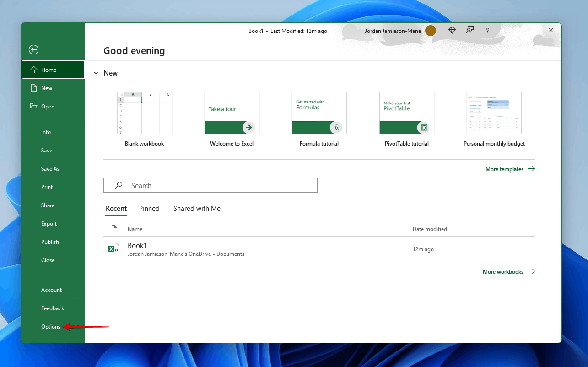
Task: Collapse the New section chevron
Action: click(x=96, y=73)
